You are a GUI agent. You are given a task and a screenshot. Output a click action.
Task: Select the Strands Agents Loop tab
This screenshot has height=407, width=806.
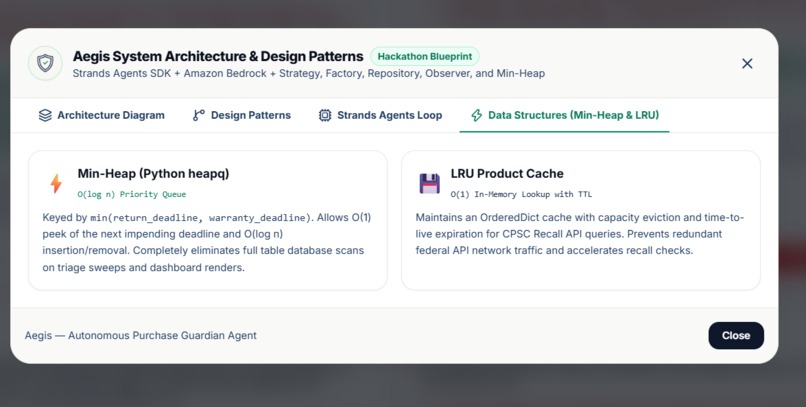coord(380,115)
